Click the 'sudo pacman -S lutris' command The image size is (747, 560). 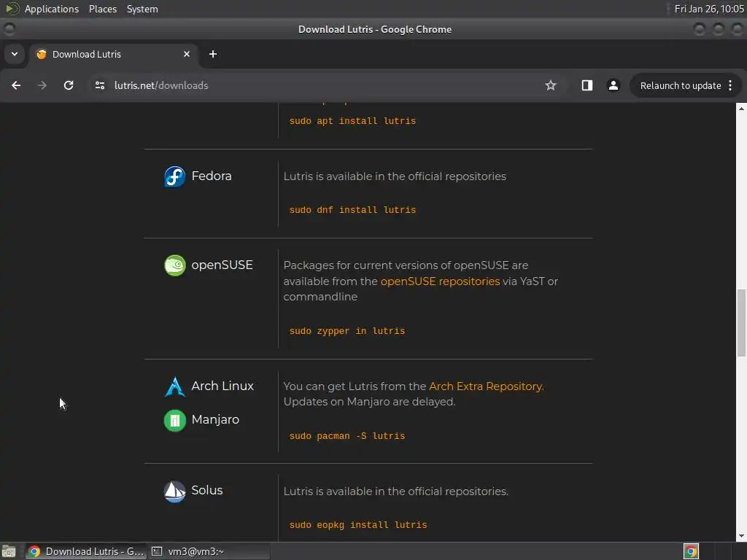click(347, 436)
